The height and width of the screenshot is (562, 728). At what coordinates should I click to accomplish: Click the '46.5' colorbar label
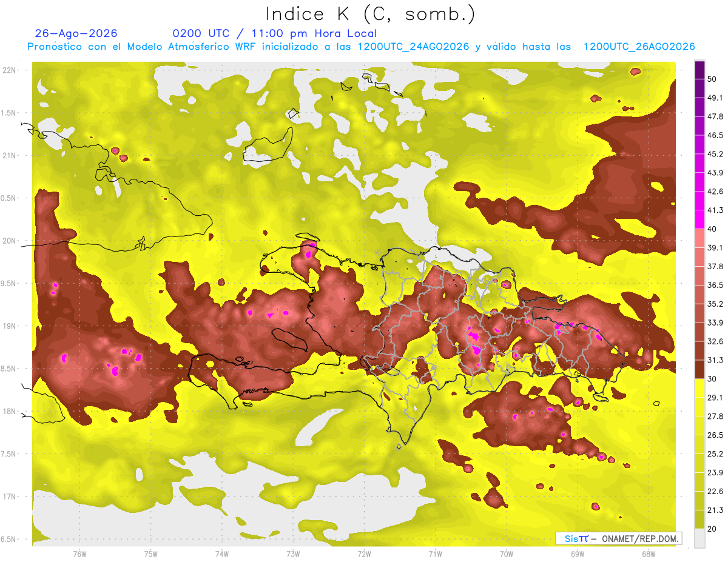click(x=715, y=136)
